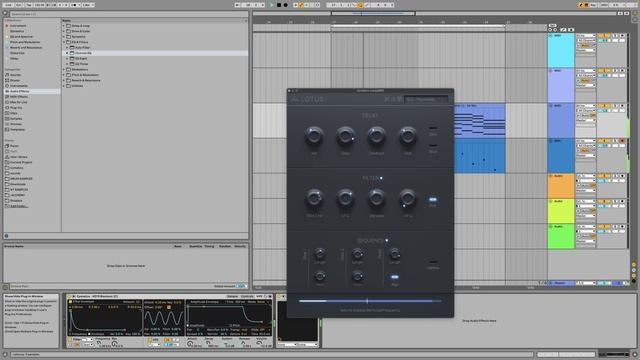Click the Arrangement Record button in transport
The height and width of the screenshot is (360, 640).
click(x=286, y=5)
